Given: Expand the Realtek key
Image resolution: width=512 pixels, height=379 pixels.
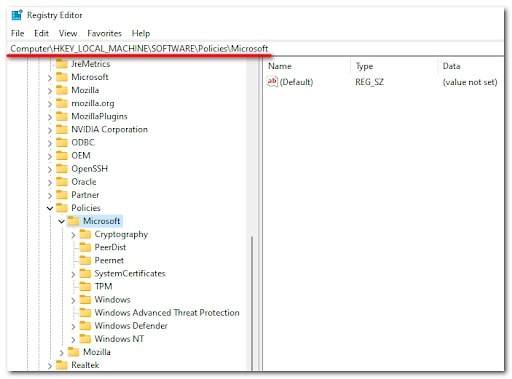Looking at the screenshot, I should [x=50, y=366].
